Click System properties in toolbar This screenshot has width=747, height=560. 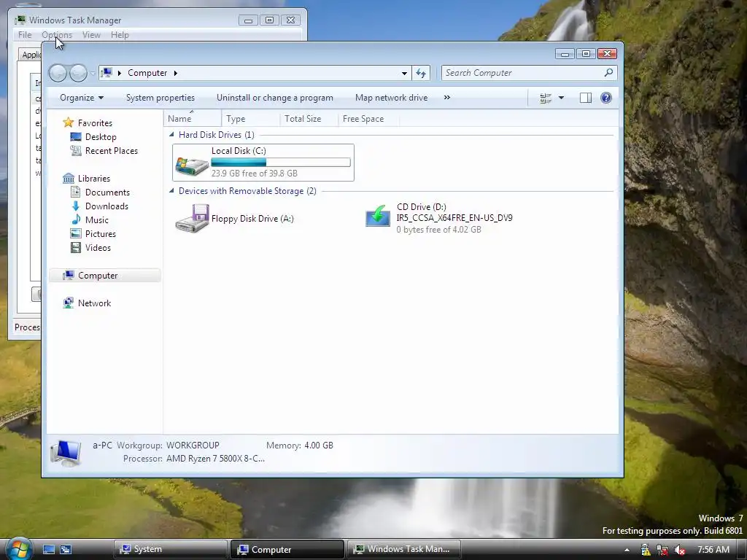(160, 98)
